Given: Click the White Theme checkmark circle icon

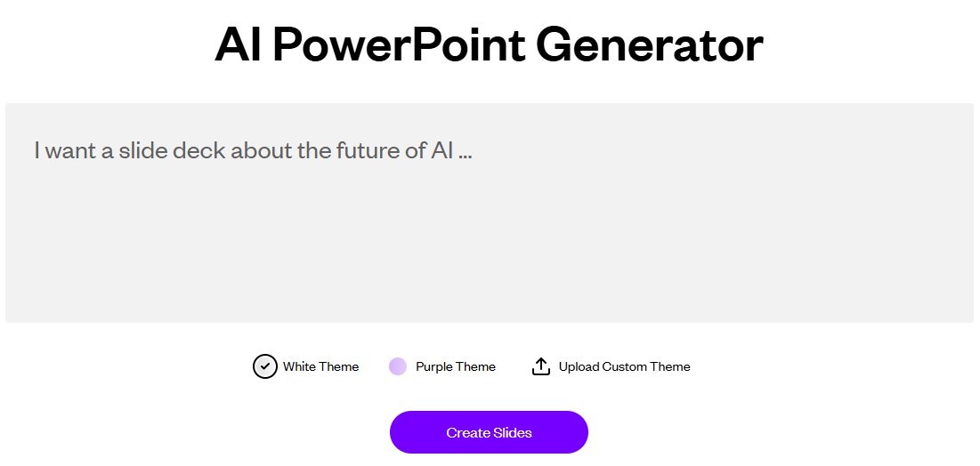Looking at the screenshot, I should click(x=265, y=366).
